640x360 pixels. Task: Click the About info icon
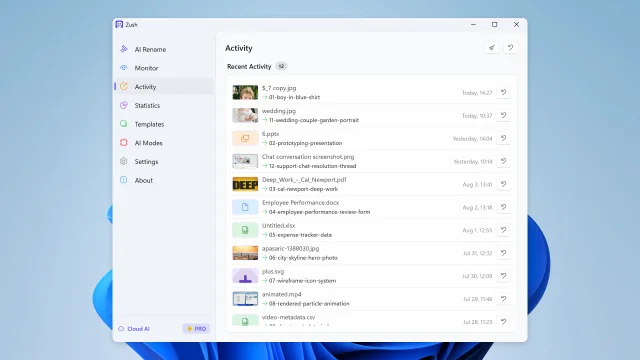124,180
